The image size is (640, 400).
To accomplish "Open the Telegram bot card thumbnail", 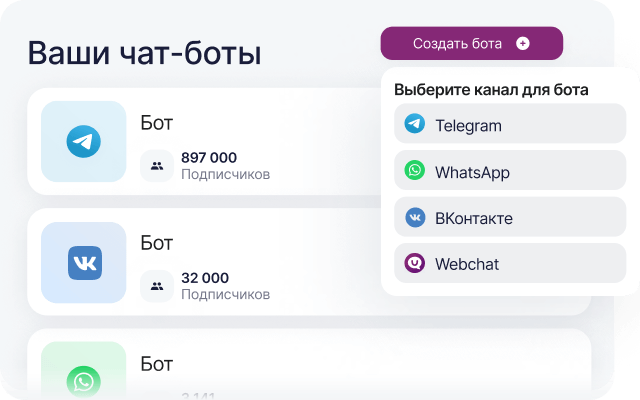I will (84, 141).
